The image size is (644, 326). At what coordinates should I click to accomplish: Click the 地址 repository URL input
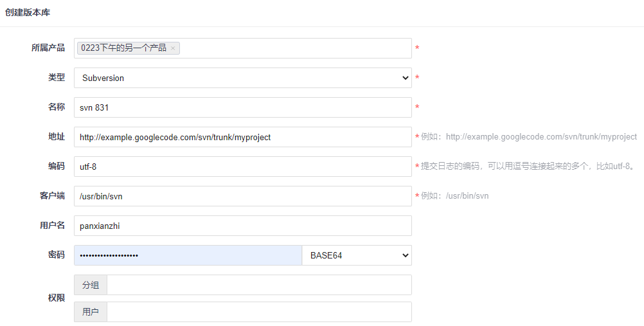242,137
